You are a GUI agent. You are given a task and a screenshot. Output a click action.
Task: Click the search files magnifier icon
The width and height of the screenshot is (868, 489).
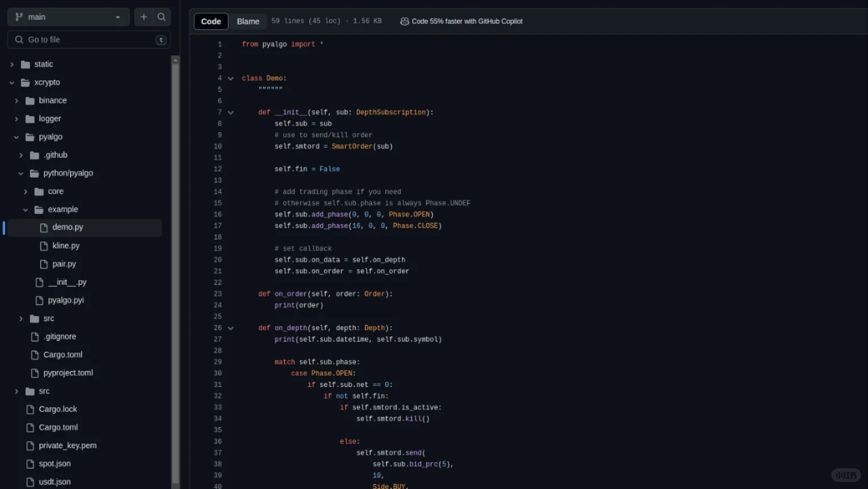point(162,17)
